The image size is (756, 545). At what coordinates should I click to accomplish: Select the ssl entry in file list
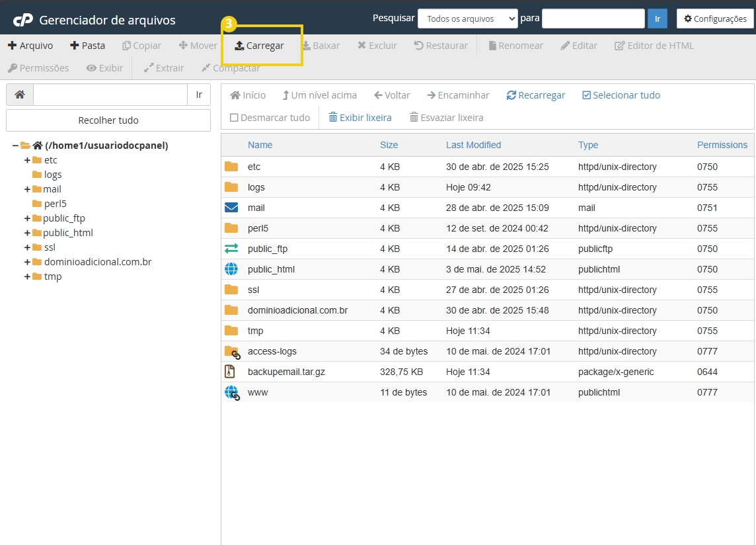[x=253, y=290]
